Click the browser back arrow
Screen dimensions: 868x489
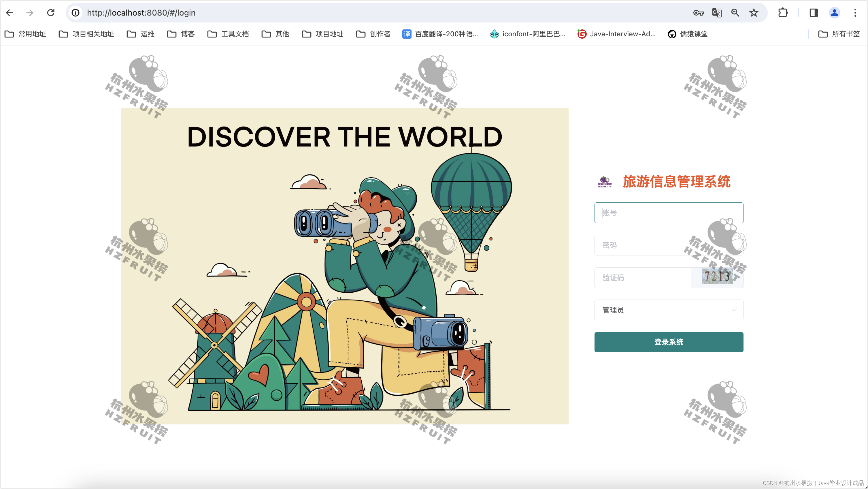[10, 13]
